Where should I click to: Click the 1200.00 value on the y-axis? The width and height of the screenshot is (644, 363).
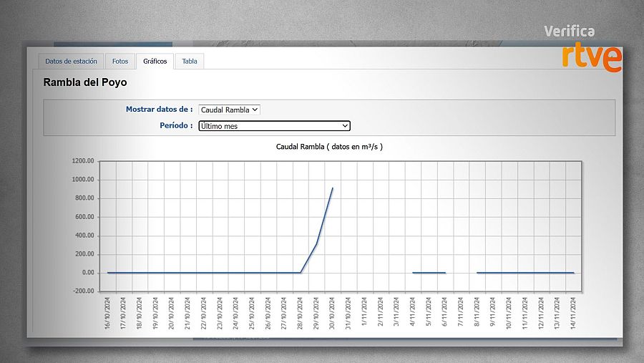point(83,161)
